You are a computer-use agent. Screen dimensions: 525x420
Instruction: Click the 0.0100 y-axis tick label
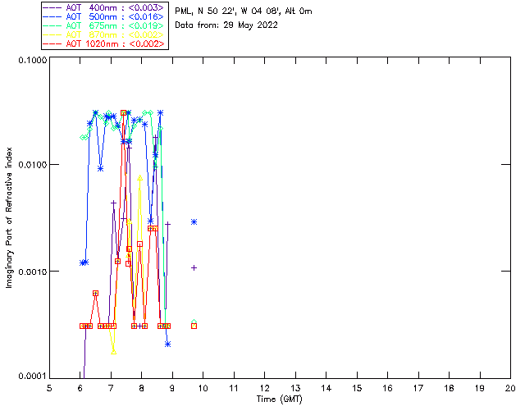(33, 165)
